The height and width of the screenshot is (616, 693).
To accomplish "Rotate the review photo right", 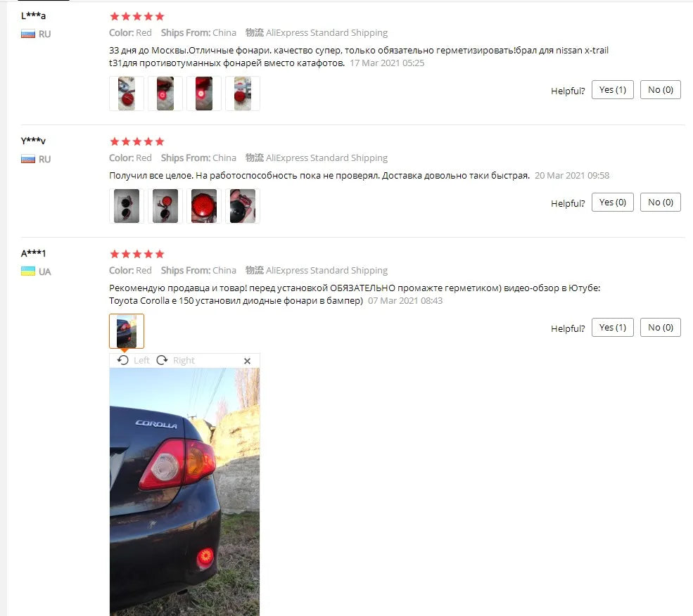I will point(175,360).
